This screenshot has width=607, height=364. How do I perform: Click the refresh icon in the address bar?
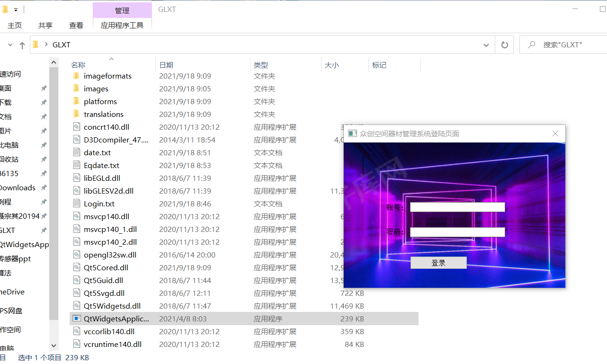[504, 44]
